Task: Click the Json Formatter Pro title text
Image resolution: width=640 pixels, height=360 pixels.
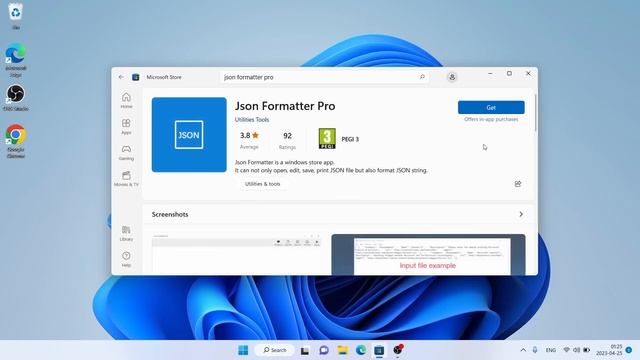Action: (x=285, y=106)
